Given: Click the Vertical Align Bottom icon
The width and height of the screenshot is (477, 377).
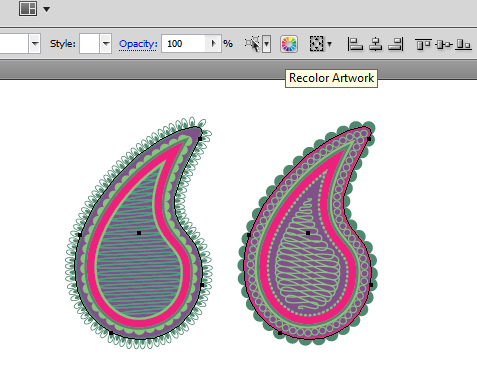Looking at the screenshot, I should 464,44.
